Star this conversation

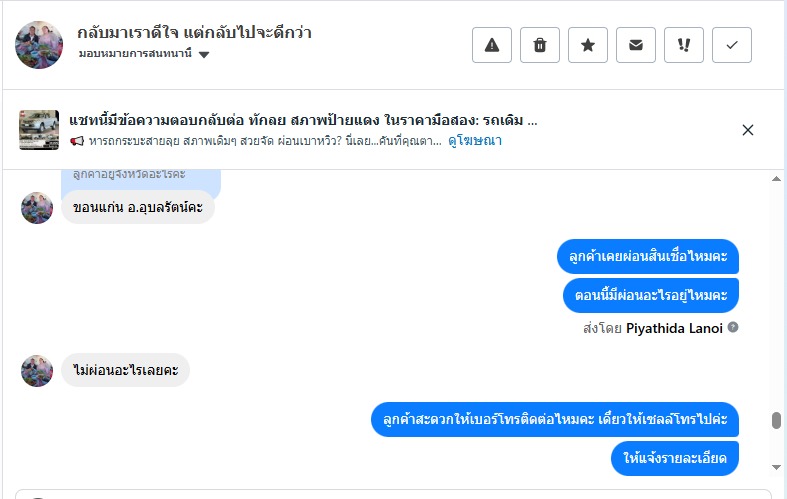pyautogui.click(x=588, y=45)
